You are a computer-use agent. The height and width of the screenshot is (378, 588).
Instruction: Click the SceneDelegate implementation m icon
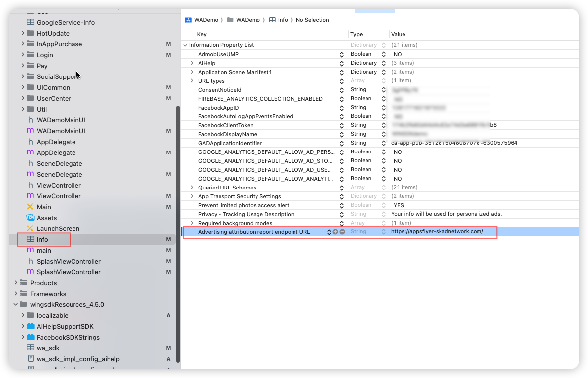pyautogui.click(x=30, y=174)
